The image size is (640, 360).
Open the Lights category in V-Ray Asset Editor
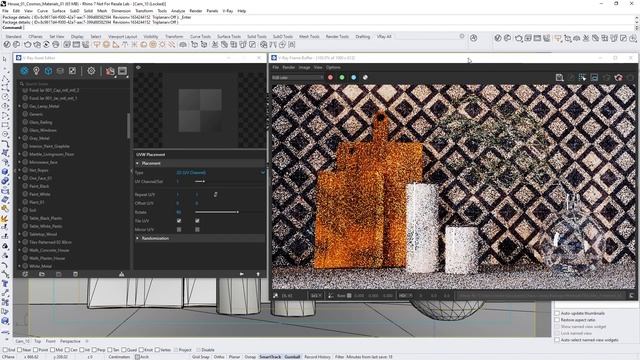coord(36,71)
